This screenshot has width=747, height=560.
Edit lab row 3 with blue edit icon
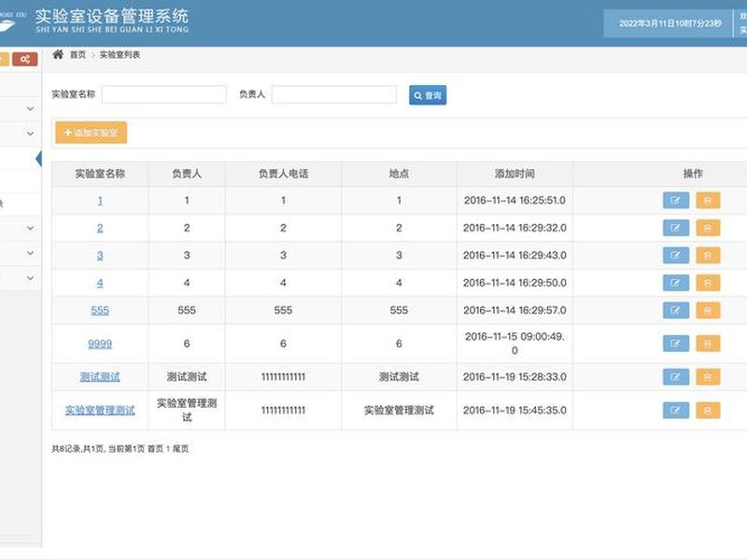[x=675, y=256]
